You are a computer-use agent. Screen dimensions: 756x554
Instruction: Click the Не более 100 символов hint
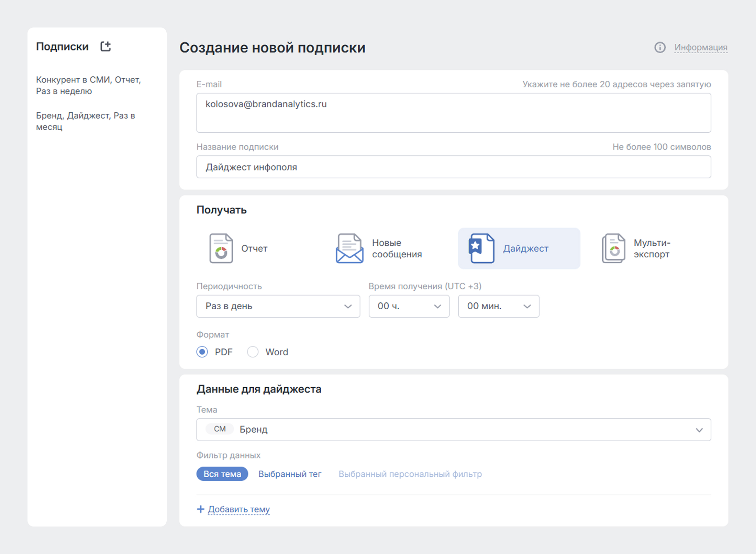[661, 147]
